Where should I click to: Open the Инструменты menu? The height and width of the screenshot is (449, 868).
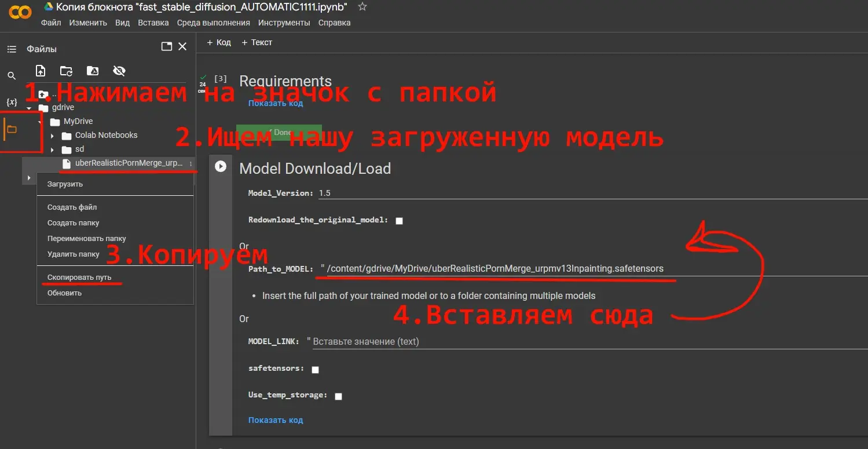coord(284,23)
